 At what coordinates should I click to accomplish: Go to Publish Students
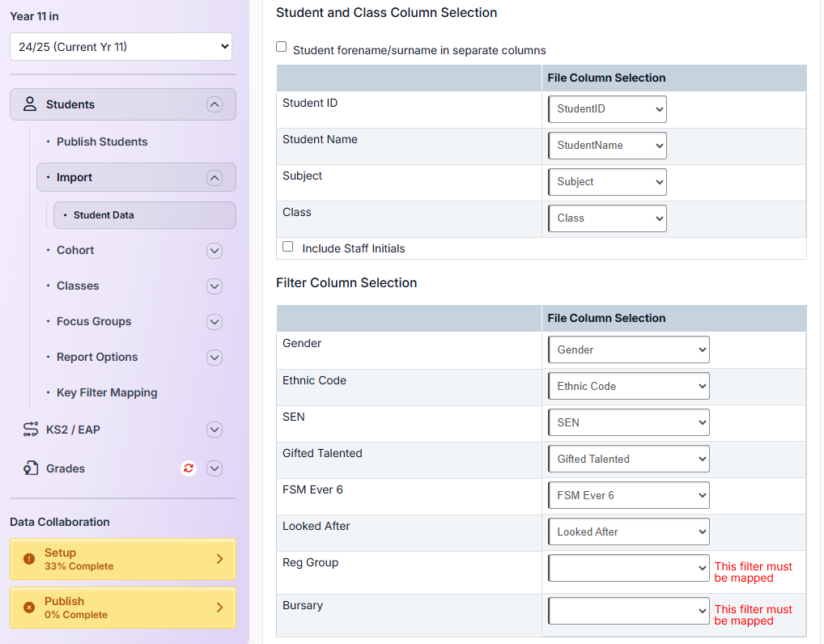(x=102, y=142)
